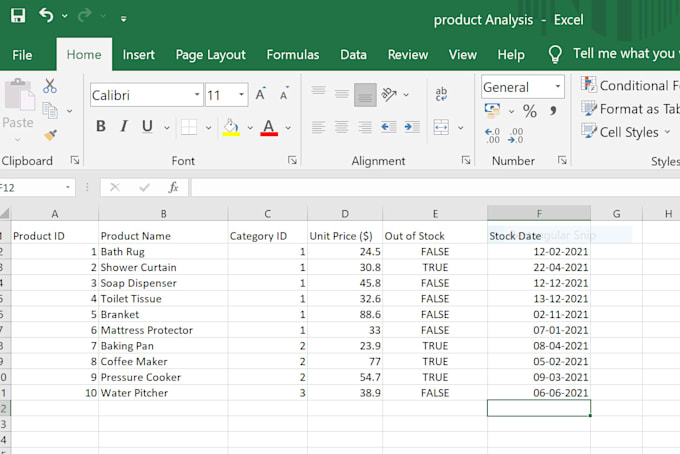This screenshot has width=680, height=454.
Task: Toggle Underline formatting
Action: (147, 126)
